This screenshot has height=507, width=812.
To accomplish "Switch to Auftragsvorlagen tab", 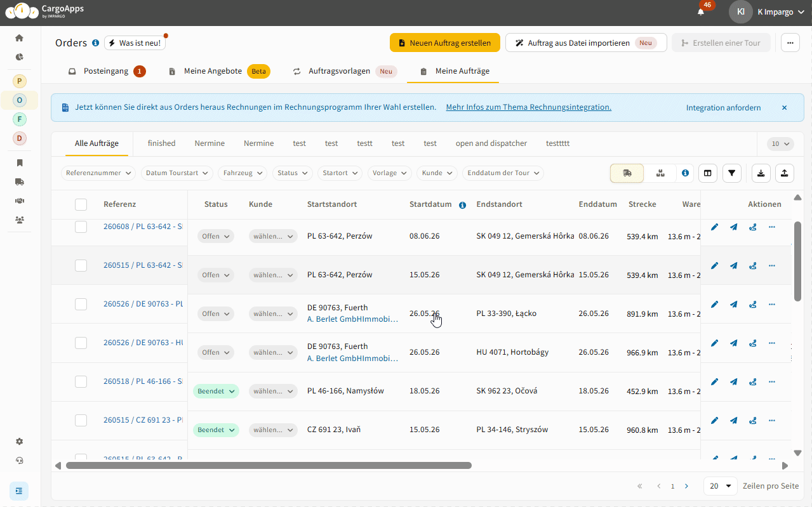I will point(345,71).
